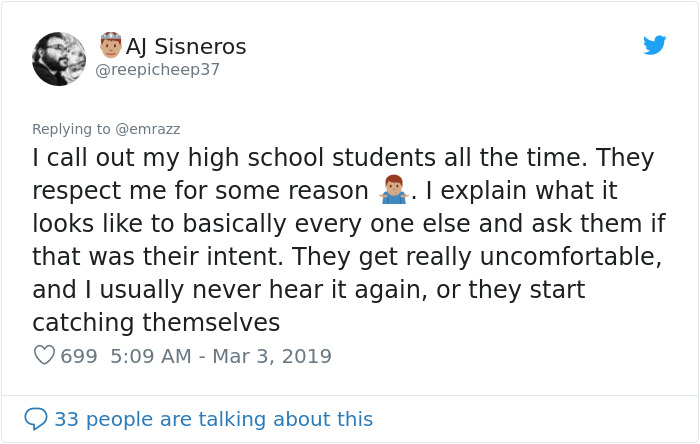Like the tweet with the heart icon
The width and height of the screenshot is (700, 444).
click(44, 356)
